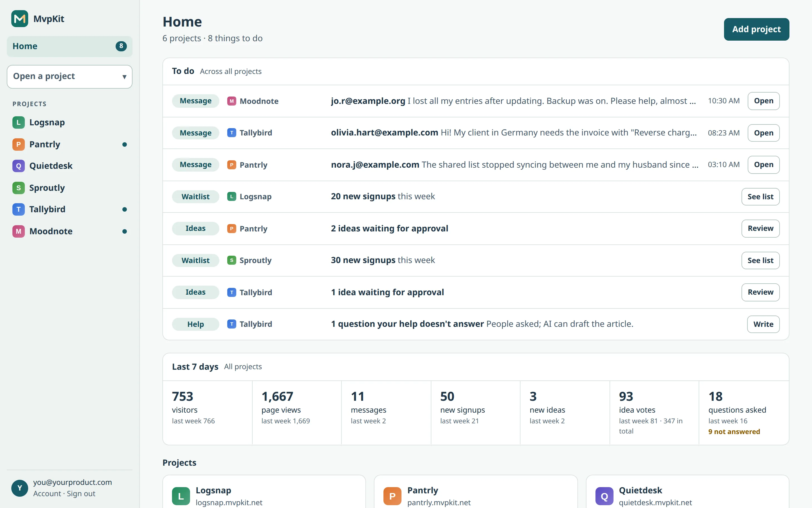Review Tallybird's 1 idea waiting

pyautogui.click(x=760, y=292)
